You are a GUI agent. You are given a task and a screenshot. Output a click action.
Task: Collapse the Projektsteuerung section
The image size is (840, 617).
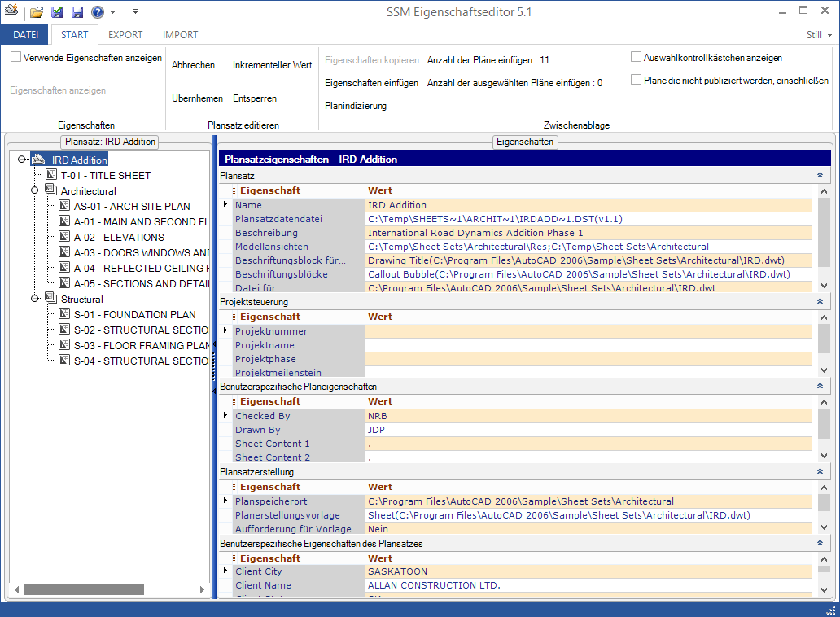[820, 301]
